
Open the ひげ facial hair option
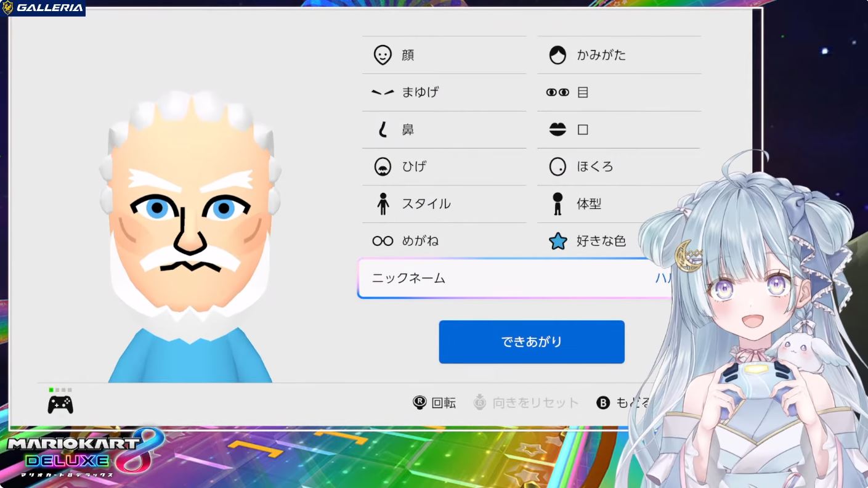[x=444, y=166]
